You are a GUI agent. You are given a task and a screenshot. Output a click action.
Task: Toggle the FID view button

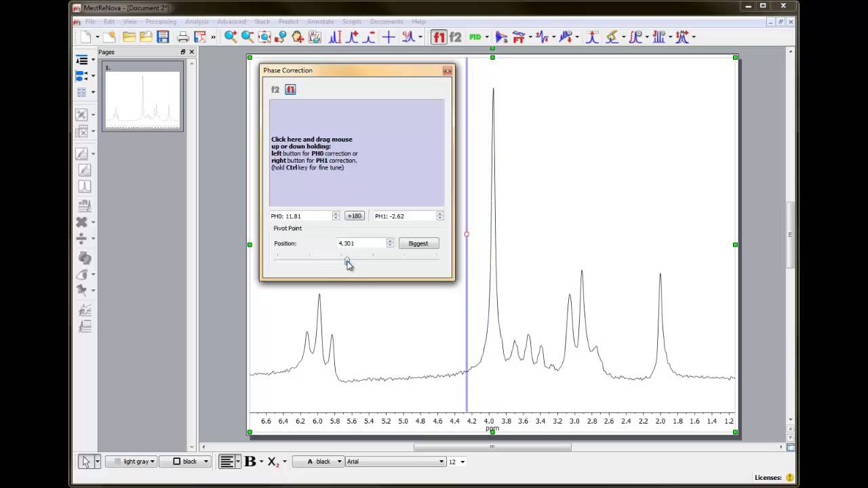pyautogui.click(x=475, y=37)
